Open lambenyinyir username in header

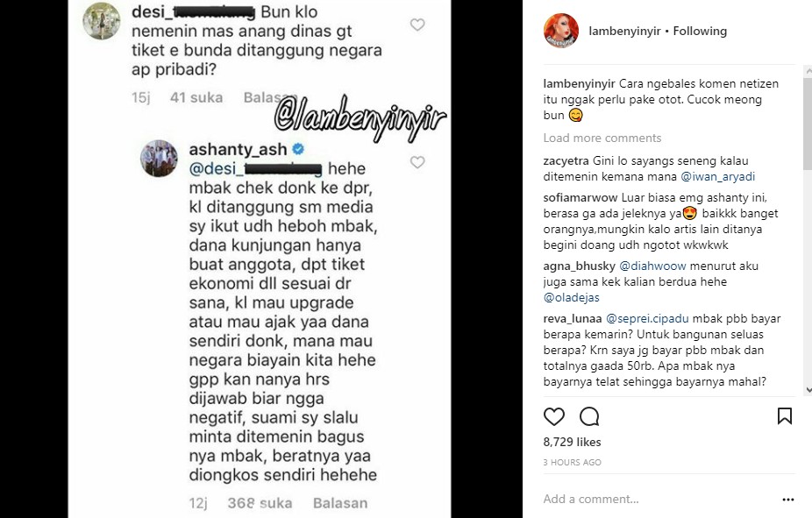[624, 31]
